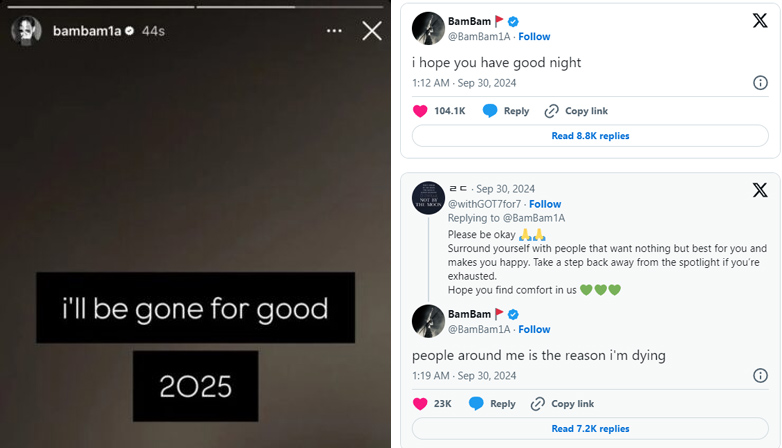782x448 pixels.
Task: Show info icon on second tweet
Action: click(760, 376)
